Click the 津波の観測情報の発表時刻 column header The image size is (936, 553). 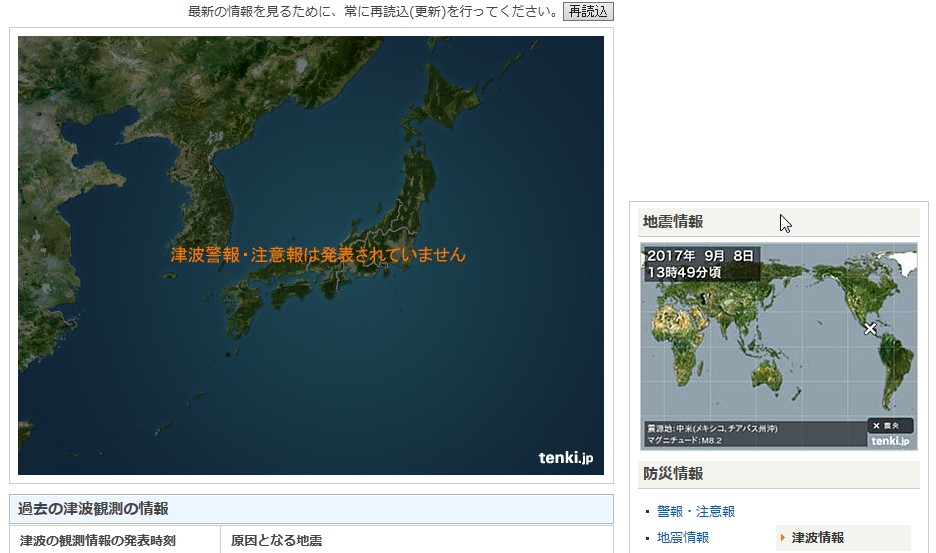97,541
